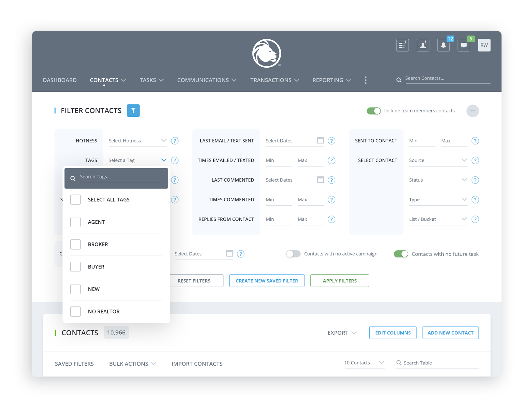Screen dimensions: 532x403
Task: Expand the EXPORT dropdown
Action: coord(342,333)
